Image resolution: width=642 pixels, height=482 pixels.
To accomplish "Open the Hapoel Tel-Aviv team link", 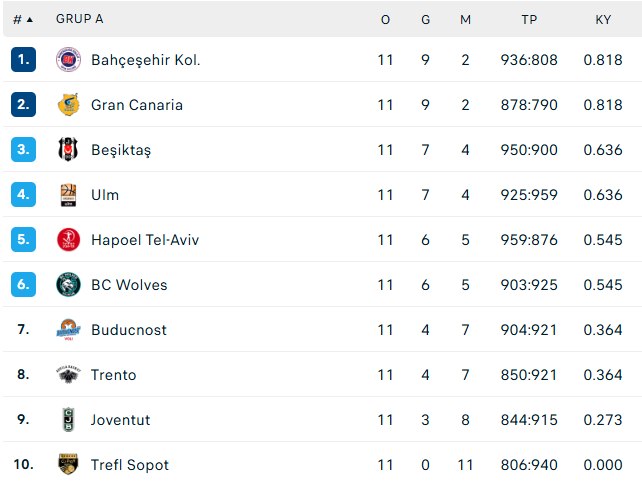I will (x=145, y=240).
